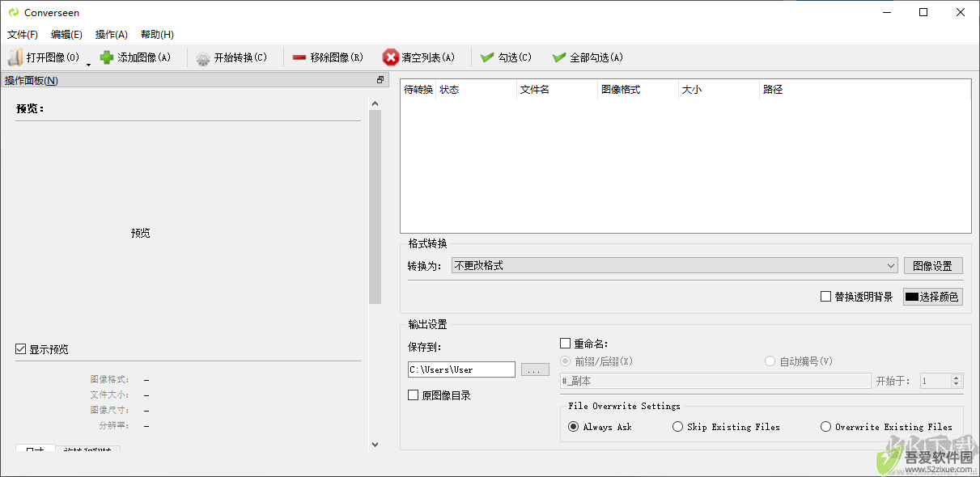Open the 操作(A) menu

pos(112,35)
